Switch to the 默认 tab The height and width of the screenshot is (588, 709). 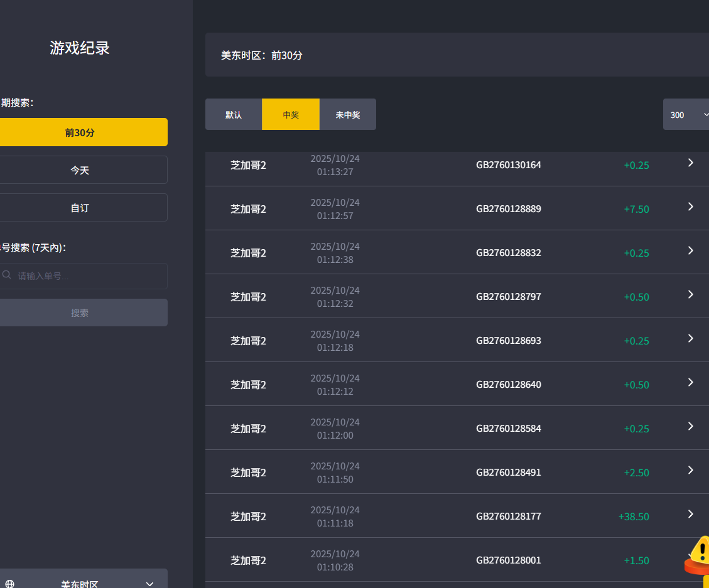pyautogui.click(x=234, y=115)
